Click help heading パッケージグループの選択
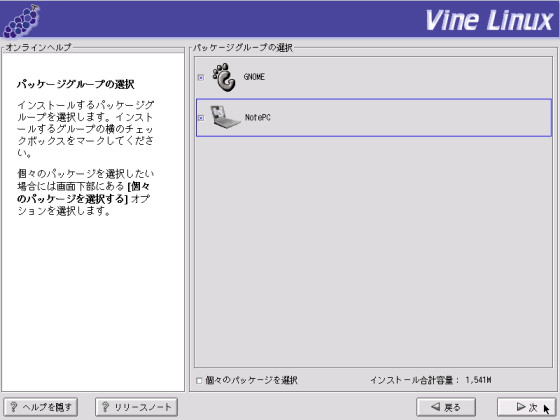This screenshot has width=560, height=420. [x=75, y=84]
